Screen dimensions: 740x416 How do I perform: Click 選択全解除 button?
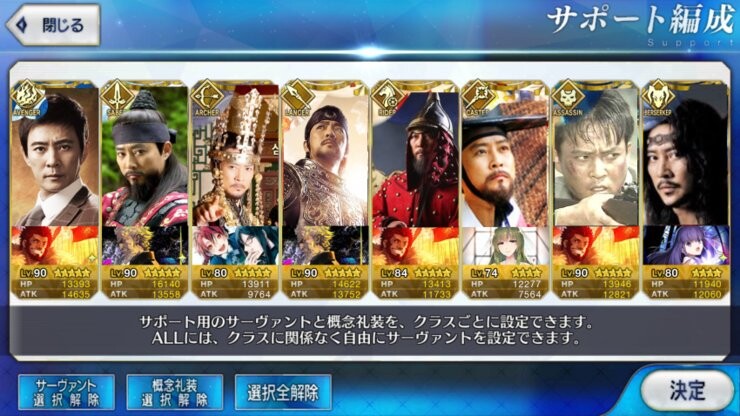click(283, 392)
